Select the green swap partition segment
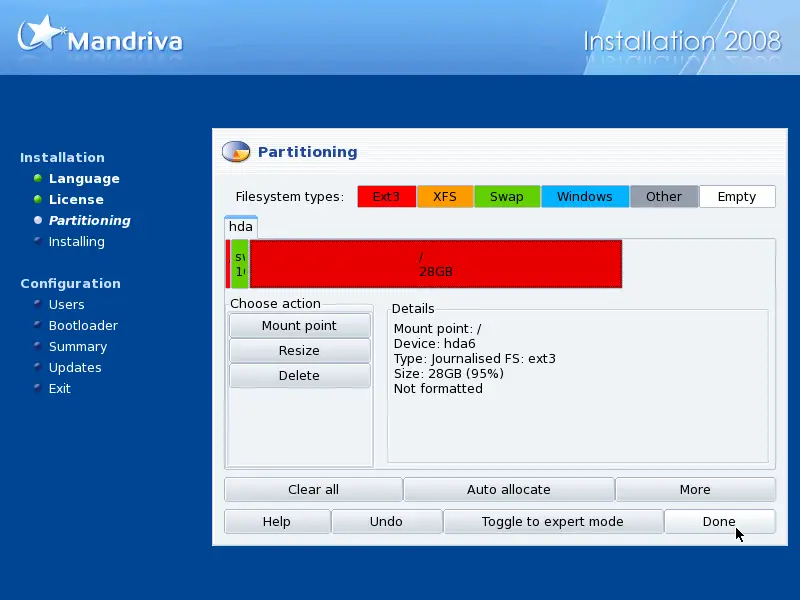800x600 pixels. click(x=240, y=264)
